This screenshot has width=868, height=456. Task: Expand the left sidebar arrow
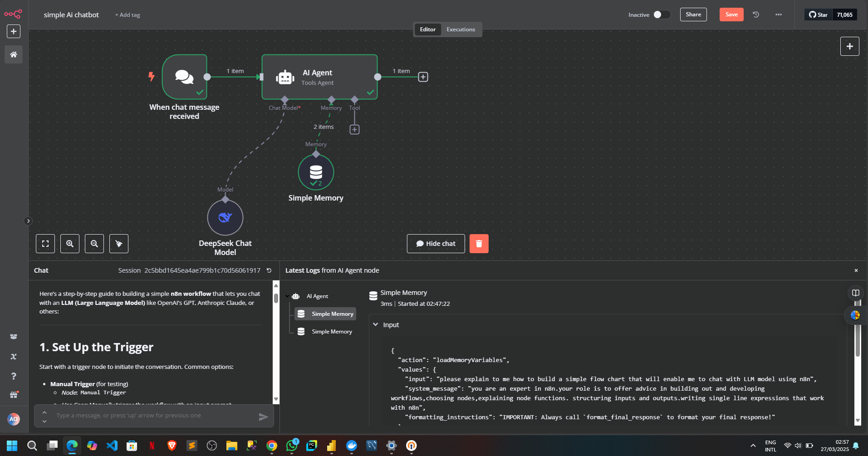point(28,221)
